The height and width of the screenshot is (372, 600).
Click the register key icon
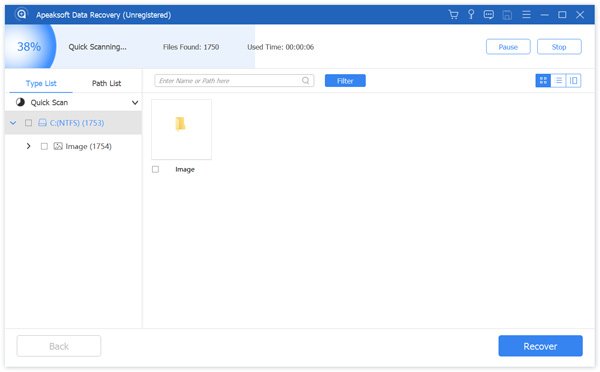[471, 15]
